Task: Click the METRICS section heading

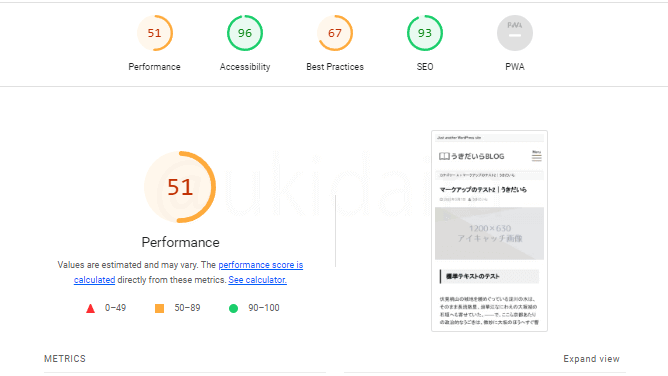Action: [x=65, y=359]
